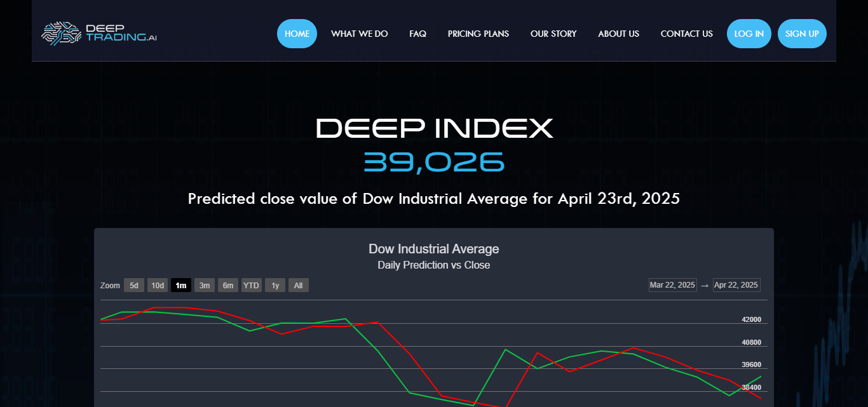The width and height of the screenshot is (868, 407).
Task: Open the Contact Us page
Action: tap(686, 34)
